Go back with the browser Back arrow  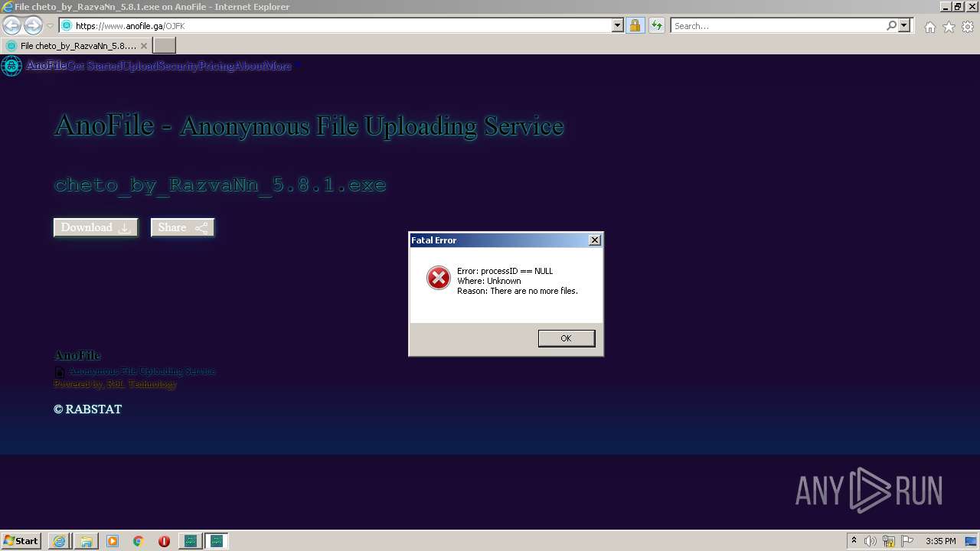tap(11, 25)
